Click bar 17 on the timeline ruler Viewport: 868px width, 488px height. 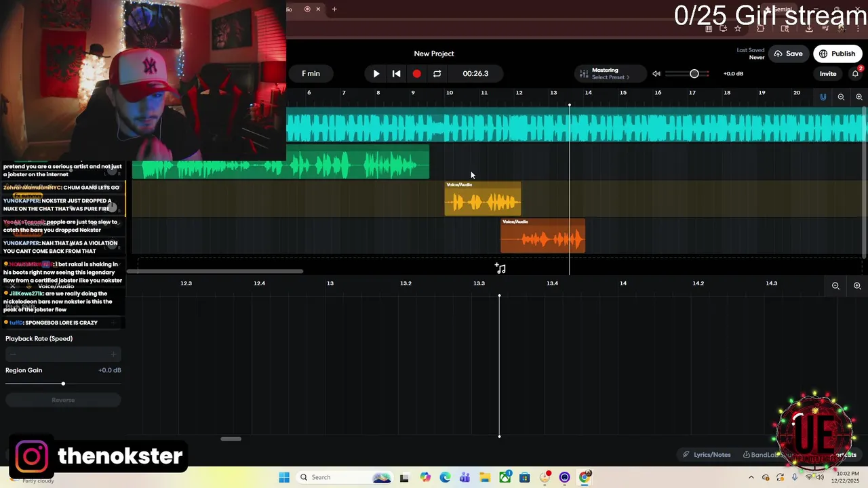tap(692, 93)
